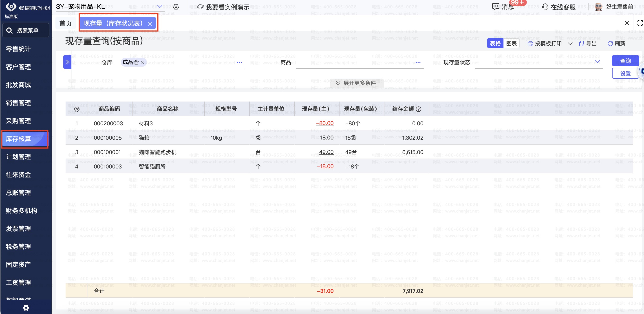This screenshot has height=314, width=644.
Task: Remove the 成品仓 warehouse tag
Action: tap(142, 62)
